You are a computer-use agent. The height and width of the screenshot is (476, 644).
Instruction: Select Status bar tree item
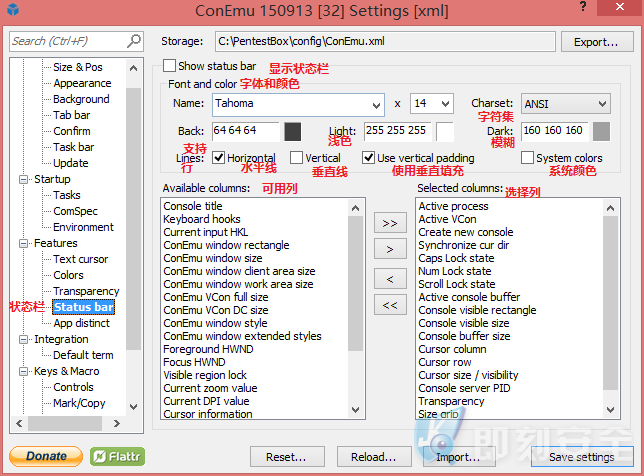click(83, 307)
